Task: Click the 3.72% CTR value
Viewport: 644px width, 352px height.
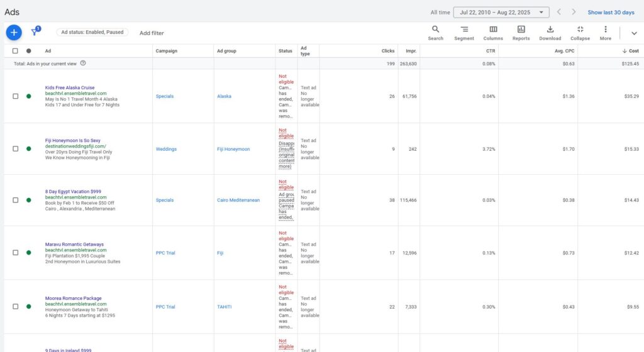Action: click(489, 149)
